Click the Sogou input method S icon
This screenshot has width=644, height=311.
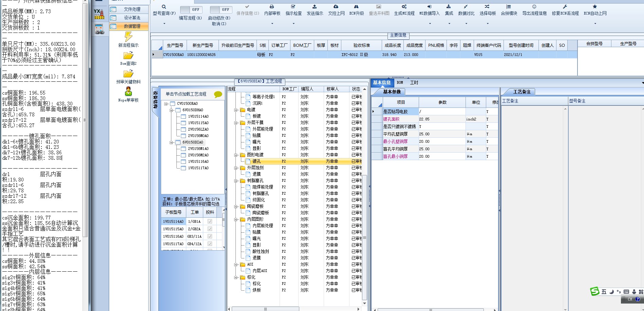tap(595, 291)
